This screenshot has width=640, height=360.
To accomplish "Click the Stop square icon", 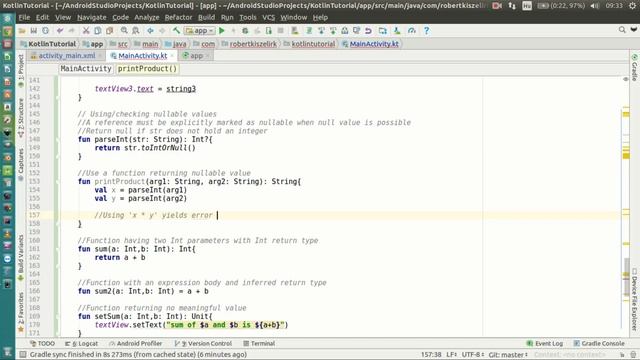I will click(x=280, y=31).
